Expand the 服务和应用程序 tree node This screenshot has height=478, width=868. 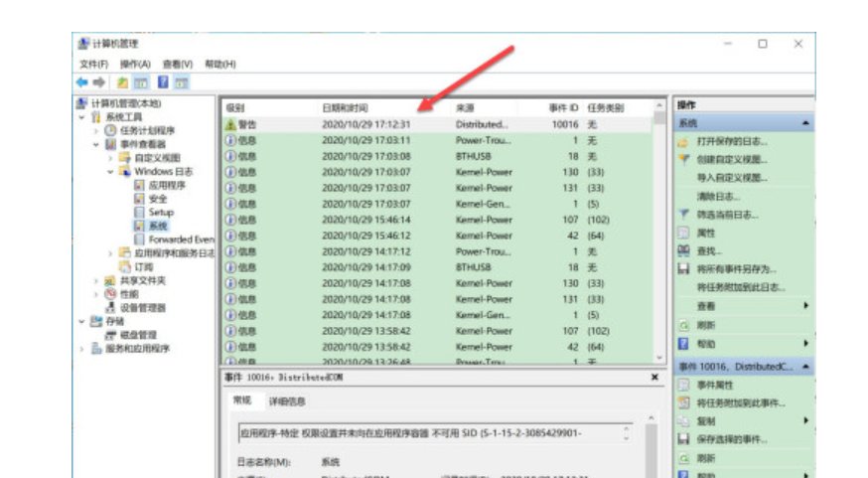[x=81, y=349]
